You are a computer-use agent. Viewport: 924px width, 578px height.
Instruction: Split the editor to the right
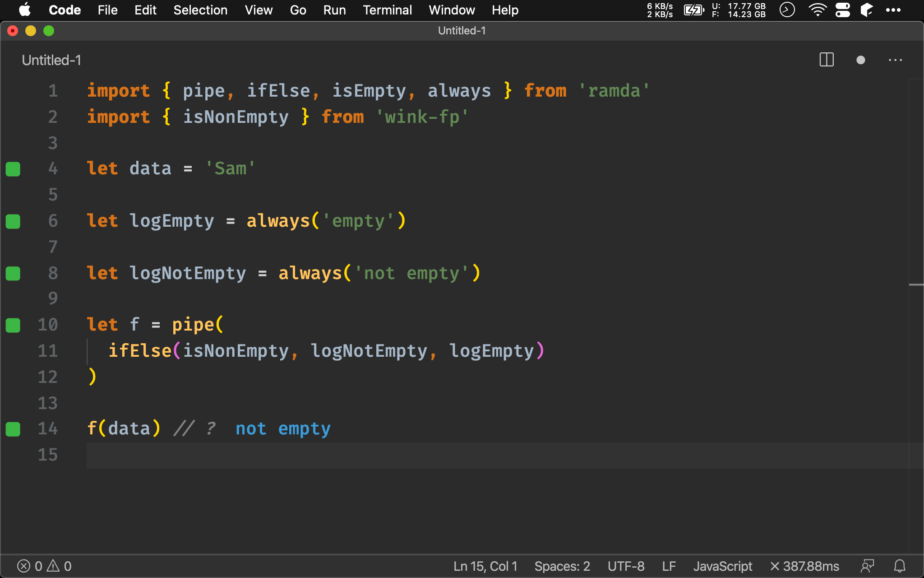pos(827,60)
